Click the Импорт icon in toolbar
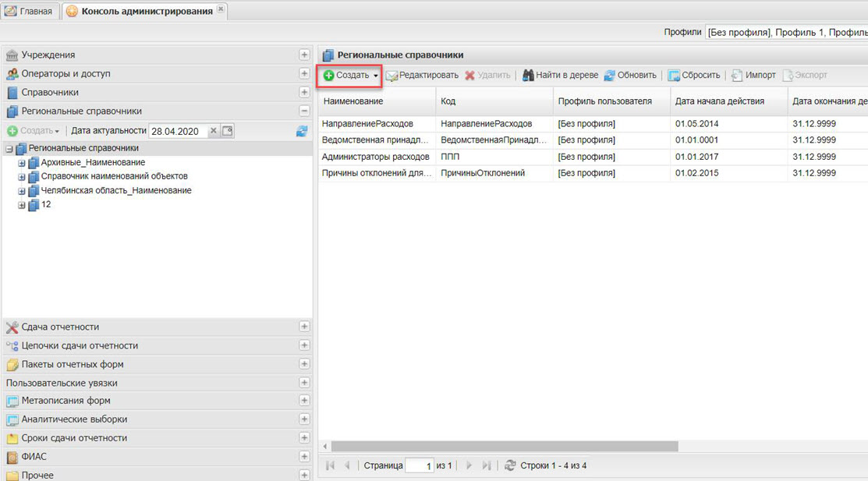Image resolution: width=868 pixels, height=481 pixels. click(736, 76)
